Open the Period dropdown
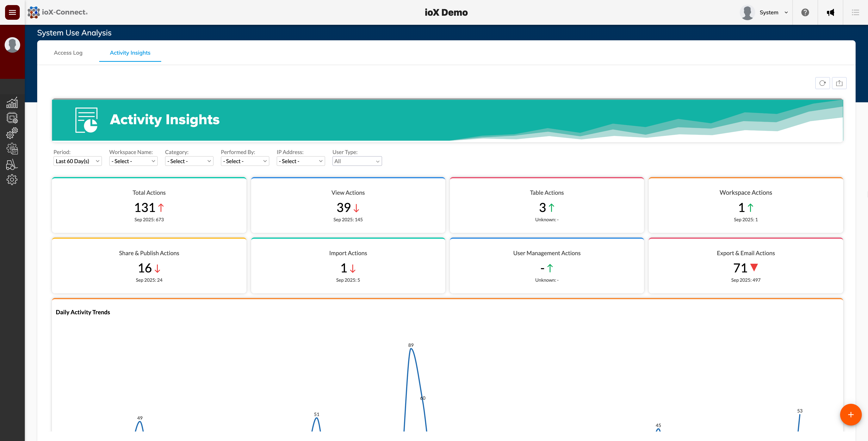 click(x=77, y=161)
